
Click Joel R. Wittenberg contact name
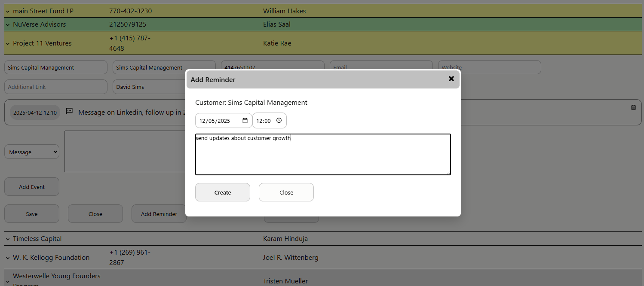coord(291,258)
